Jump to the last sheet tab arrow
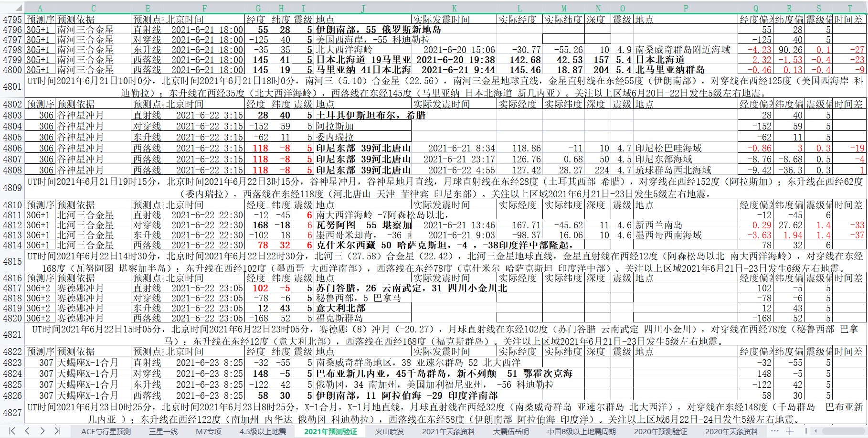This screenshot has height=438, width=868. coord(57,431)
